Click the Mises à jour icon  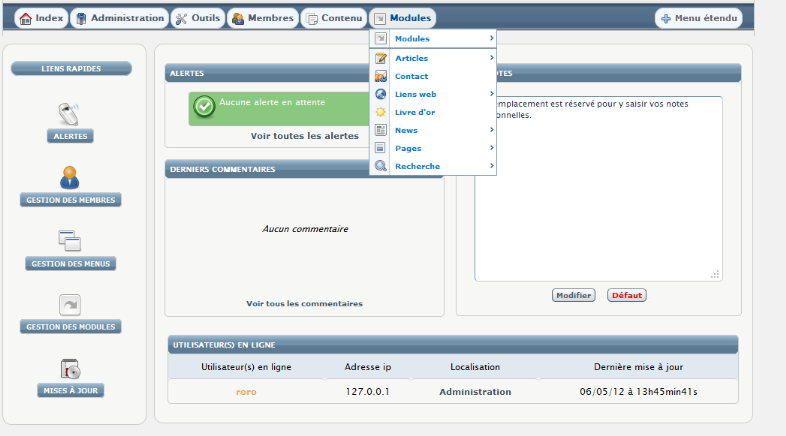click(x=70, y=368)
